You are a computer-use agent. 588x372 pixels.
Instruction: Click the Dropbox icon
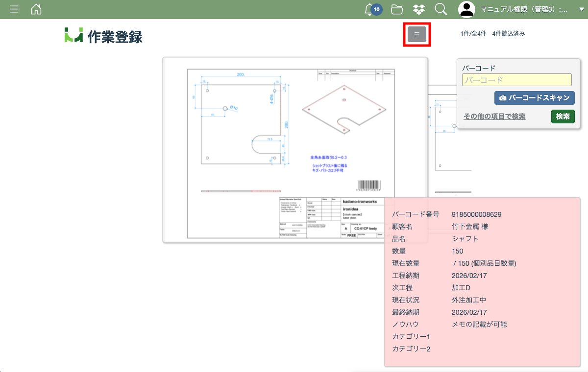(418, 9)
